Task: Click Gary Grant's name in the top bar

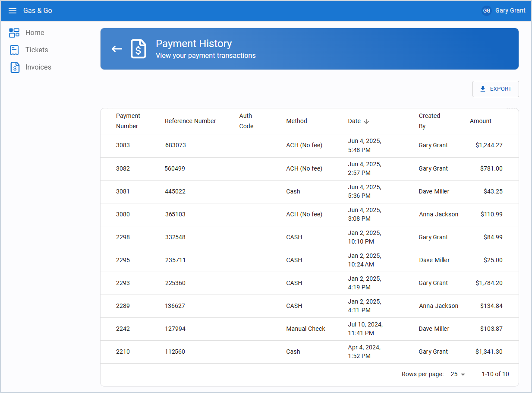Action: [510, 10]
